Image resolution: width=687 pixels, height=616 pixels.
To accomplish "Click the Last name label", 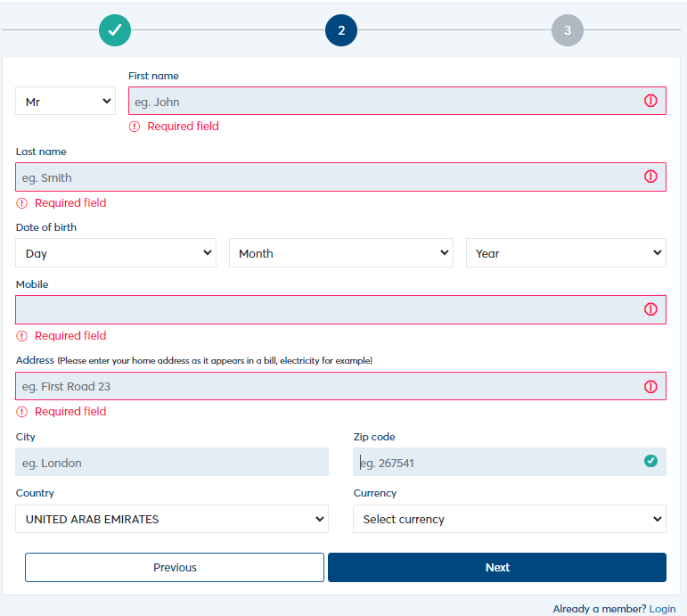I will [x=41, y=152].
